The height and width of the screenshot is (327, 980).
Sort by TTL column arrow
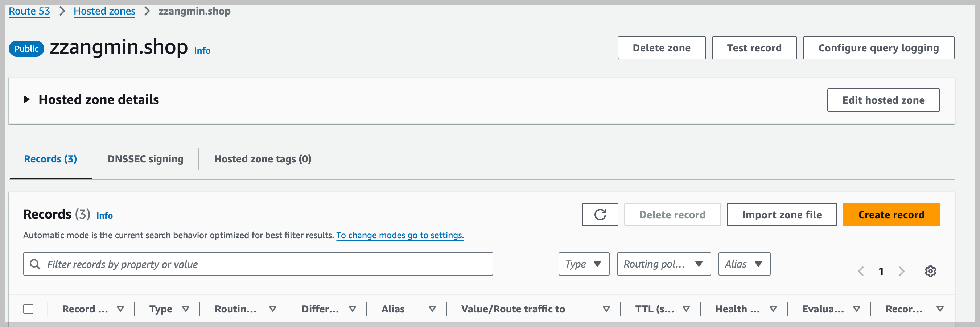pos(686,309)
